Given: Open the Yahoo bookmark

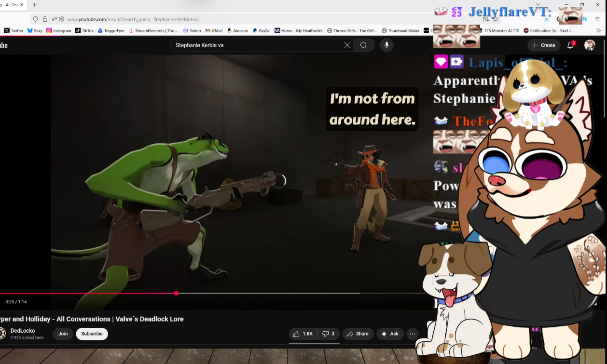Looking at the screenshot, I should [x=192, y=31].
